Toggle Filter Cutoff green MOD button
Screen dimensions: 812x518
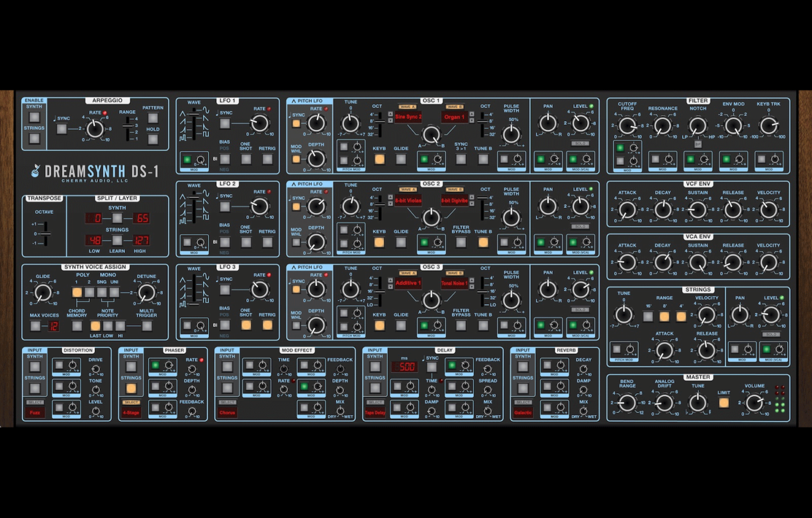pos(620,148)
